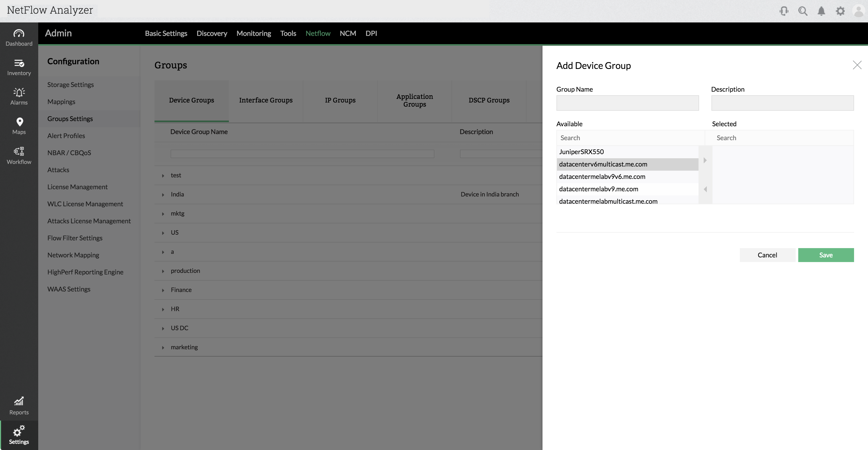This screenshot has width=868, height=450.
Task: Click the headset support icon
Action: [784, 11]
